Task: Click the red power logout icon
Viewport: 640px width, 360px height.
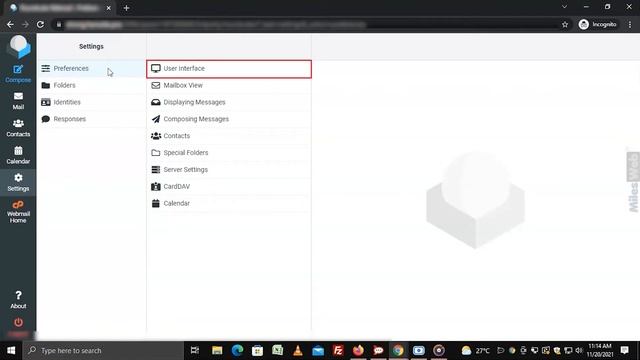Action: [18, 322]
